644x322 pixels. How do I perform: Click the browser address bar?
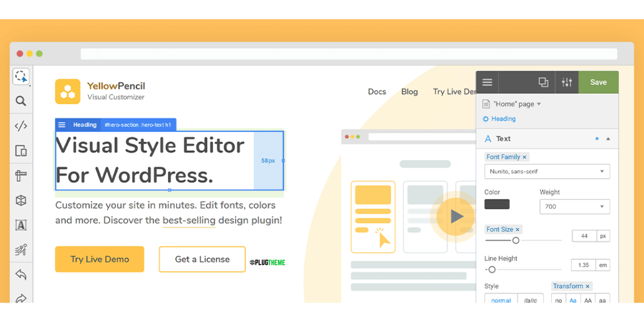pos(349,54)
